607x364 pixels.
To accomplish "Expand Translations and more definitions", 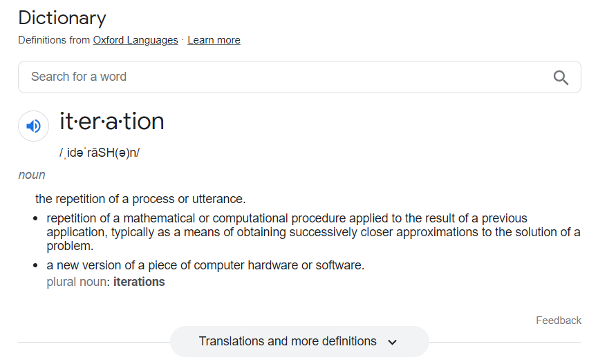I will (x=299, y=341).
